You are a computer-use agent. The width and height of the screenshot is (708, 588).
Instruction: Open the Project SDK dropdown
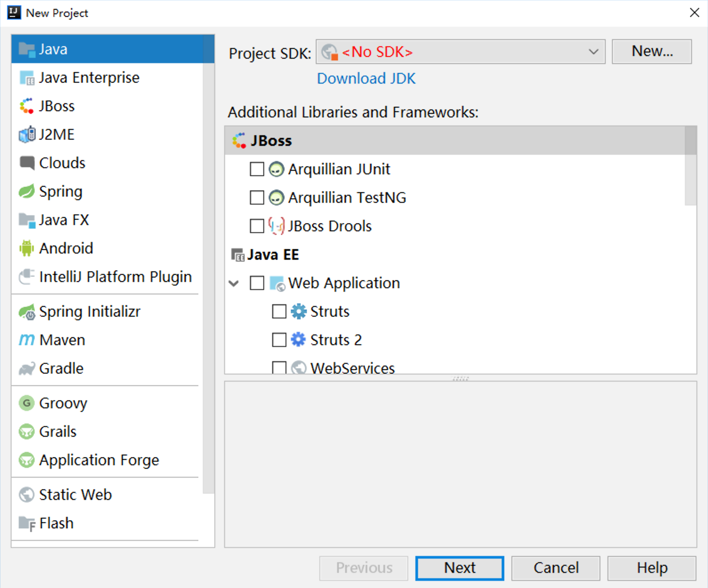coord(460,52)
